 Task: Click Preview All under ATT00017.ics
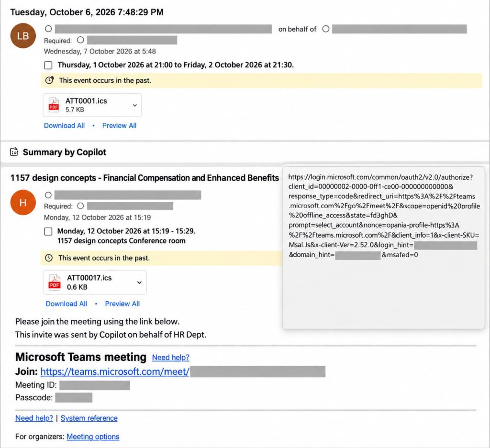[122, 304]
